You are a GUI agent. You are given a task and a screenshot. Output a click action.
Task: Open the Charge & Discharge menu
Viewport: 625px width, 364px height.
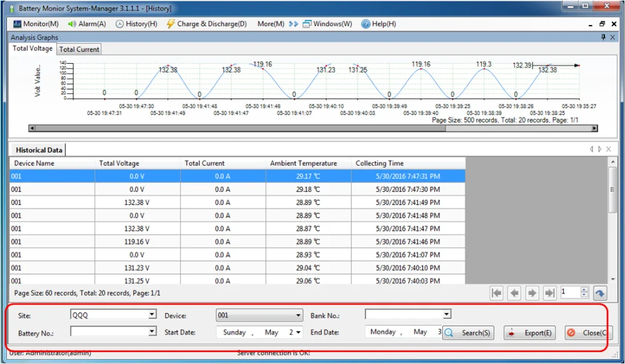click(x=206, y=24)
